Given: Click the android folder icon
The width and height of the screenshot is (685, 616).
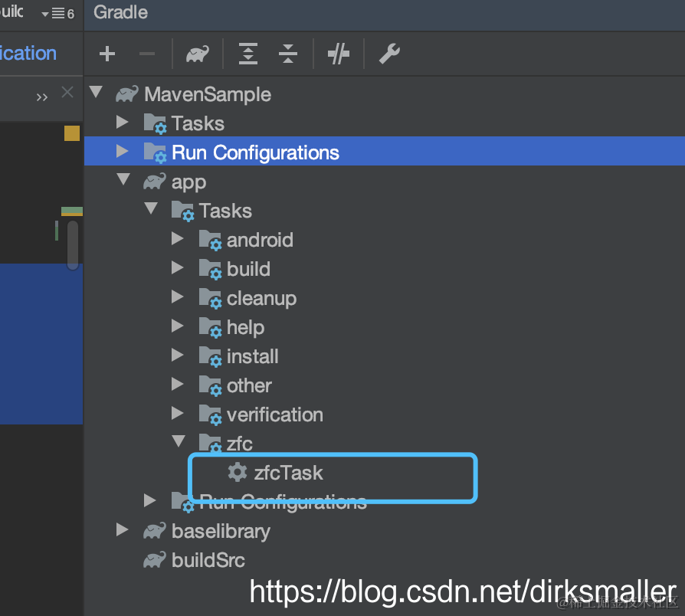Looking at the screenshot, I should pyautogui.click(x=210, y=241).
